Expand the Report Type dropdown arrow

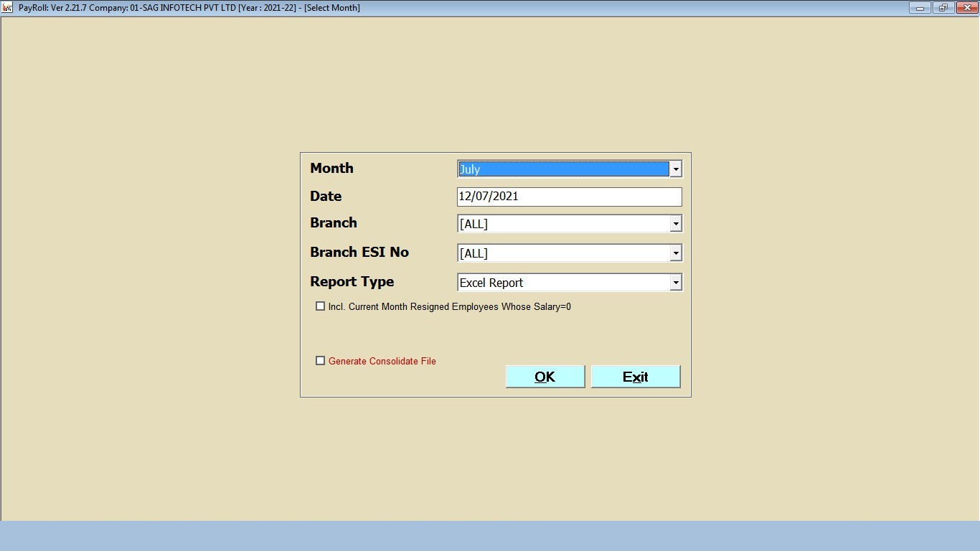coord(675,283)
